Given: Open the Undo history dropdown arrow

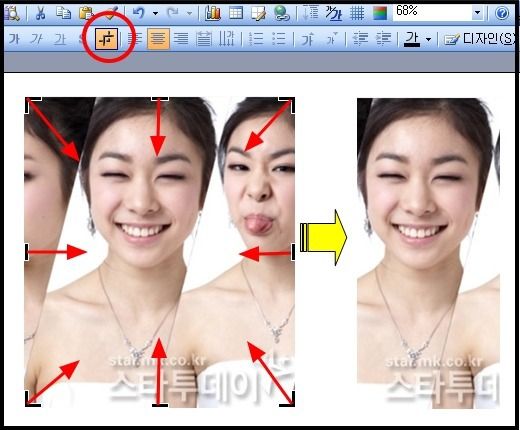Looking at the screenshot, I should [x=155, y=13].
